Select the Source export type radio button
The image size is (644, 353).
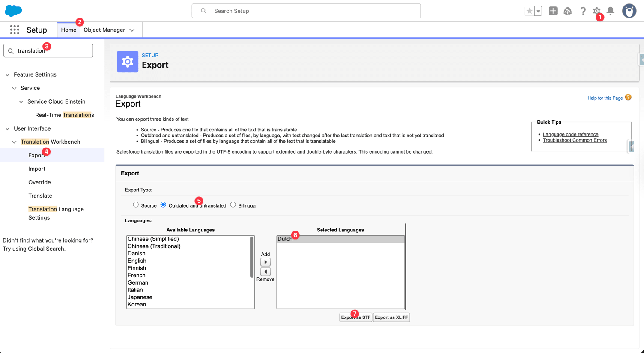coord(136,205)
